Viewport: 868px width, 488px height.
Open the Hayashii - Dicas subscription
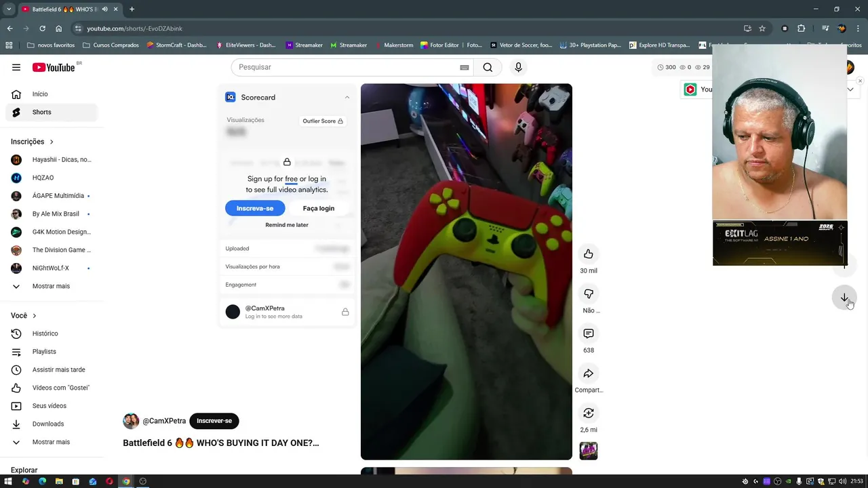point(52,160)
